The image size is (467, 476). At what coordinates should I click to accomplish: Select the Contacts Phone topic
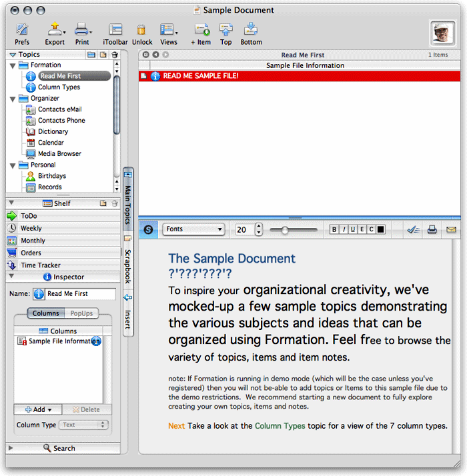point(61,121)
